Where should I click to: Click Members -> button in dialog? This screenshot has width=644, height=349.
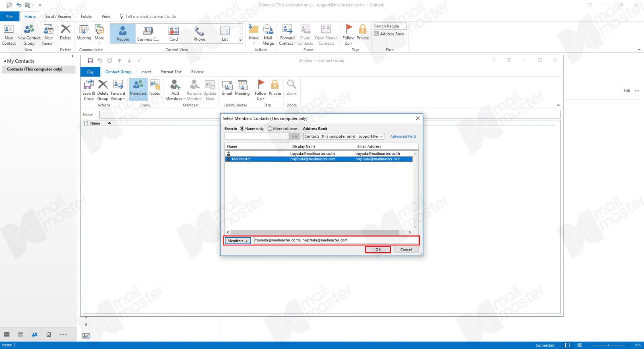point(237,241)
